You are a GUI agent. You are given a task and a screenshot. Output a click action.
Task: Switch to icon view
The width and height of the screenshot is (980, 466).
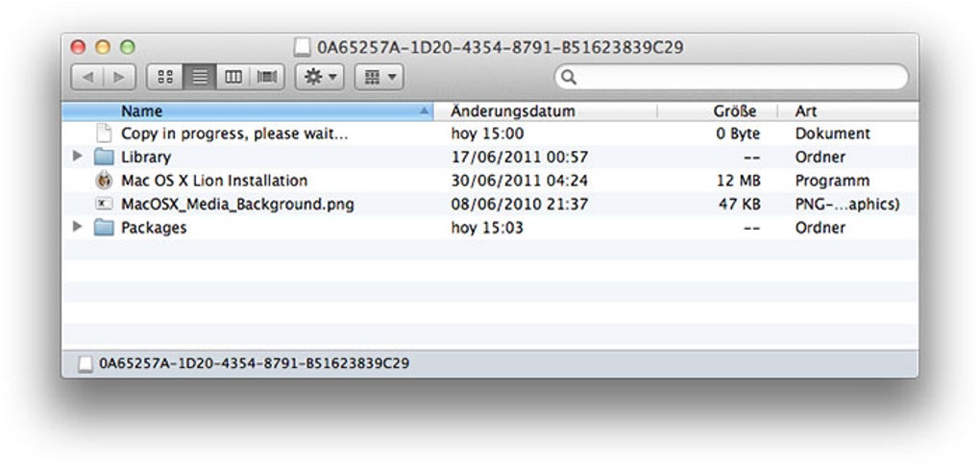click(x=165, y=77)
